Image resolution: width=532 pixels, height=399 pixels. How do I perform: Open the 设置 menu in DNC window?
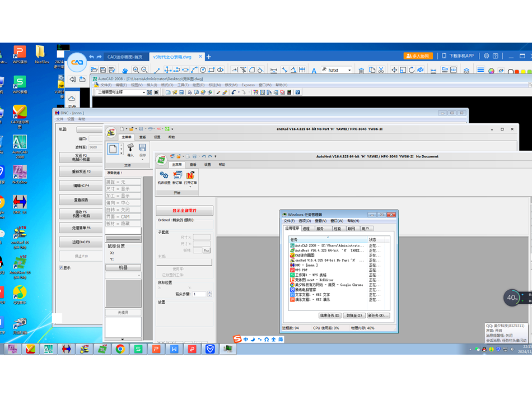[71, 119]
